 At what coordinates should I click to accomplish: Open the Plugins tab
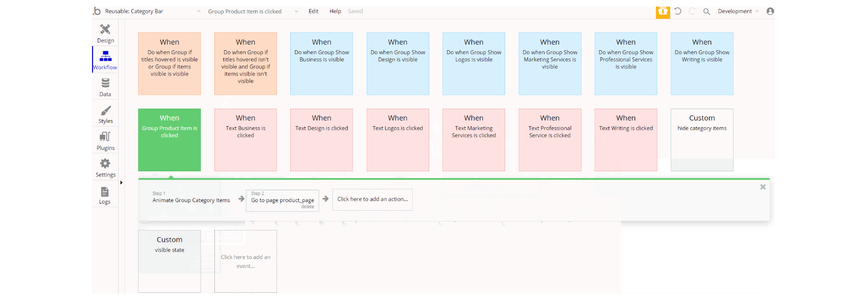point(105,141)
